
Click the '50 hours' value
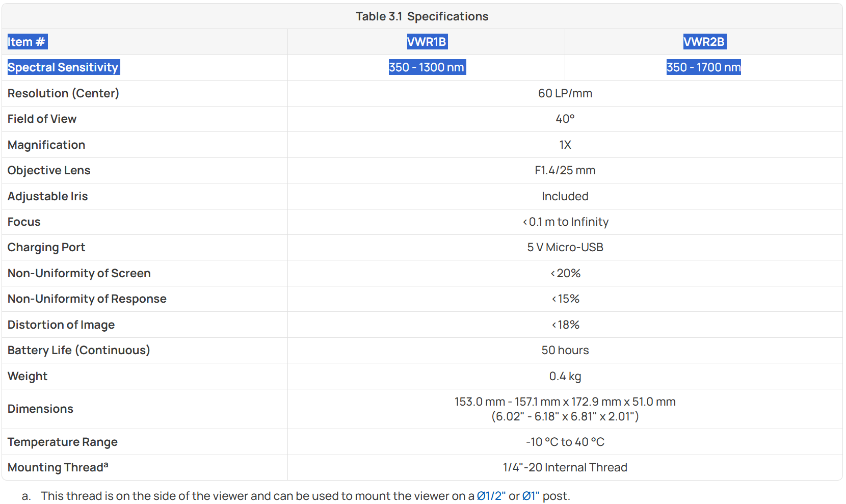[565, 350]
